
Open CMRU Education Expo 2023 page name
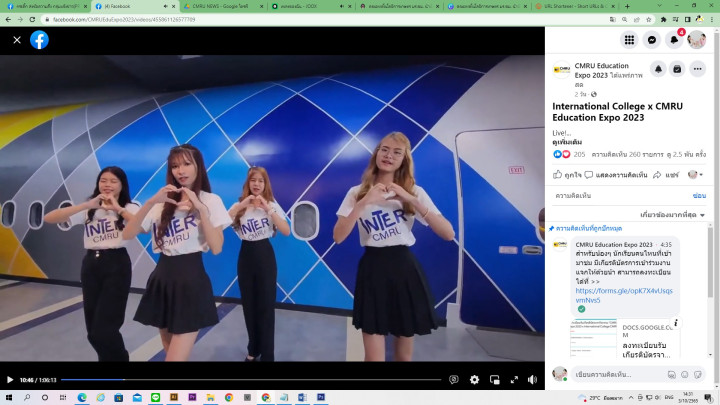tap(602, 70)
